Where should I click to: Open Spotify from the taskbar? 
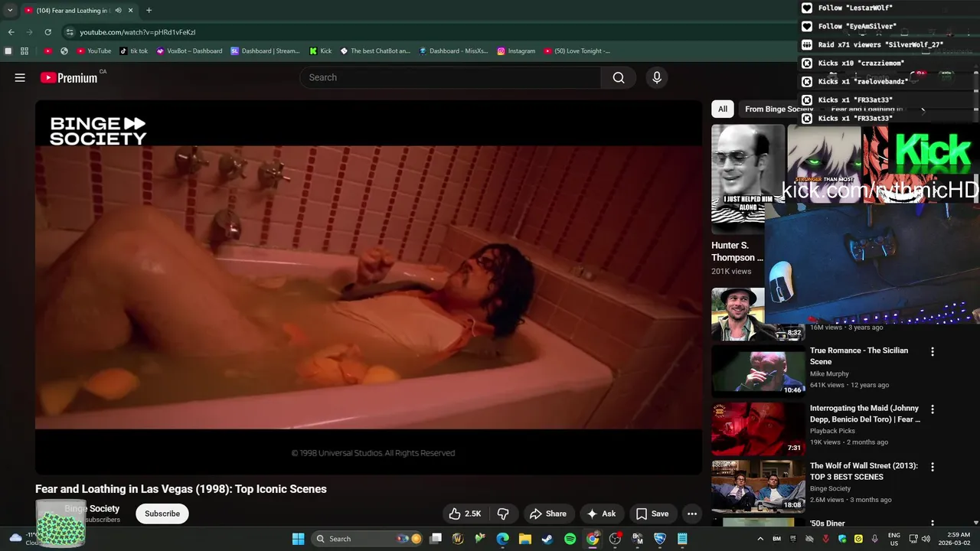tap(570, 539)
